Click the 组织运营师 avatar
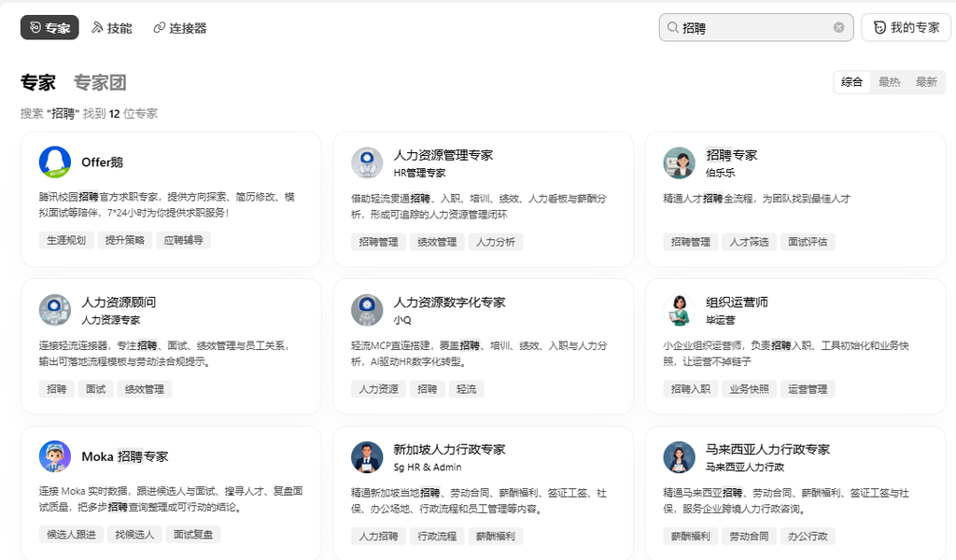The width and height of the screenshot is (956, 560). (680, 310)
